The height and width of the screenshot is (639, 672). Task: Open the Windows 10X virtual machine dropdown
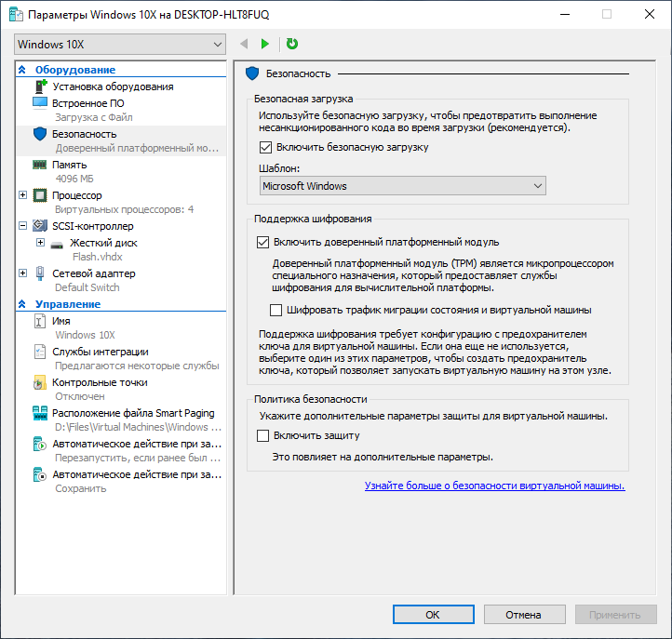point(120,44)
